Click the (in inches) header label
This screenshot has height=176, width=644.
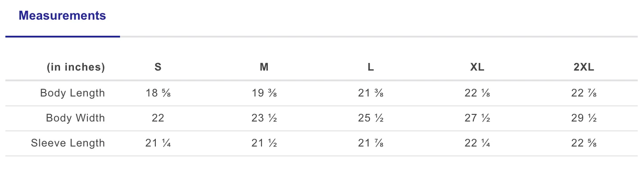(76, 67)
